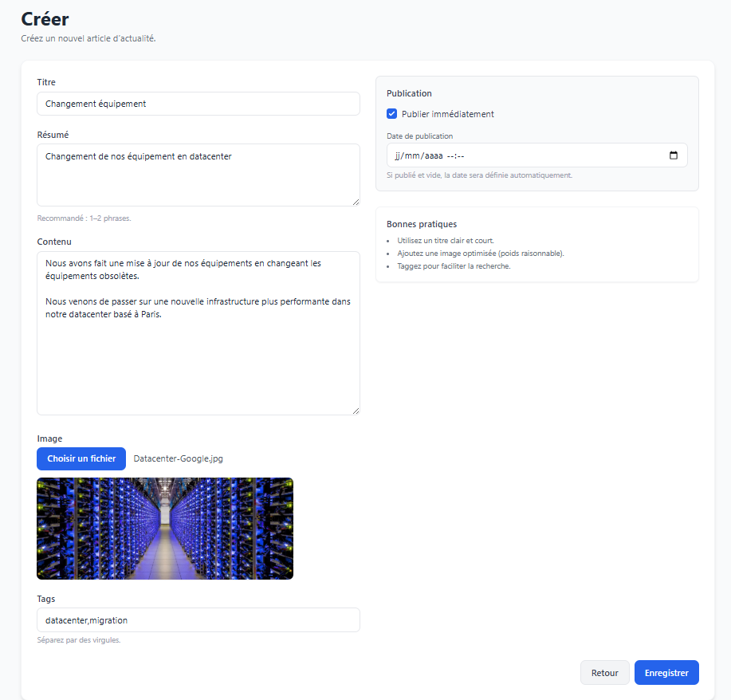This screenshot has width=731, height=700.
Task: Uncheck the Publier immédiatement checkbox
Action: 392,114
